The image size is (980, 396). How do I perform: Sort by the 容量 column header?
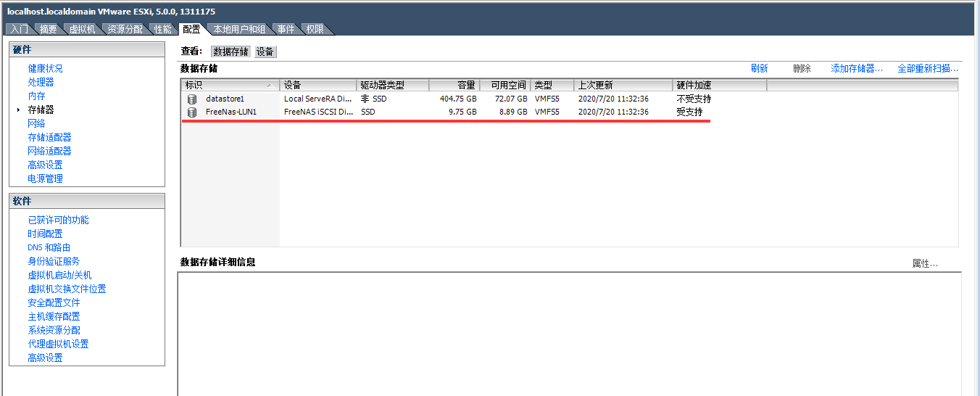(x=454, y=86)
